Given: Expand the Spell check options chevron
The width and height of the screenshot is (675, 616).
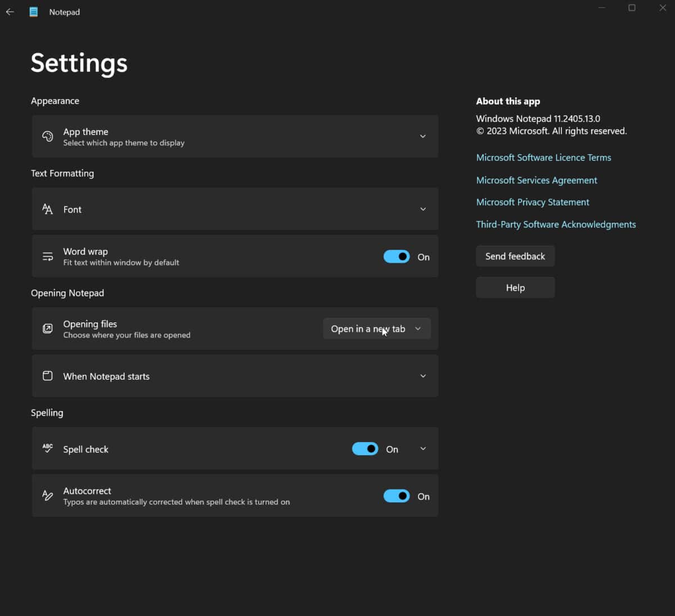Looking at the screenshot, I should tap(423, 448).
